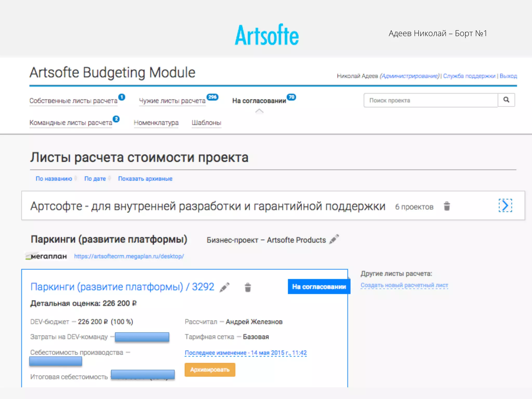
Task: Expand Артсофте group using the right chevron
Action: (505, 205)
